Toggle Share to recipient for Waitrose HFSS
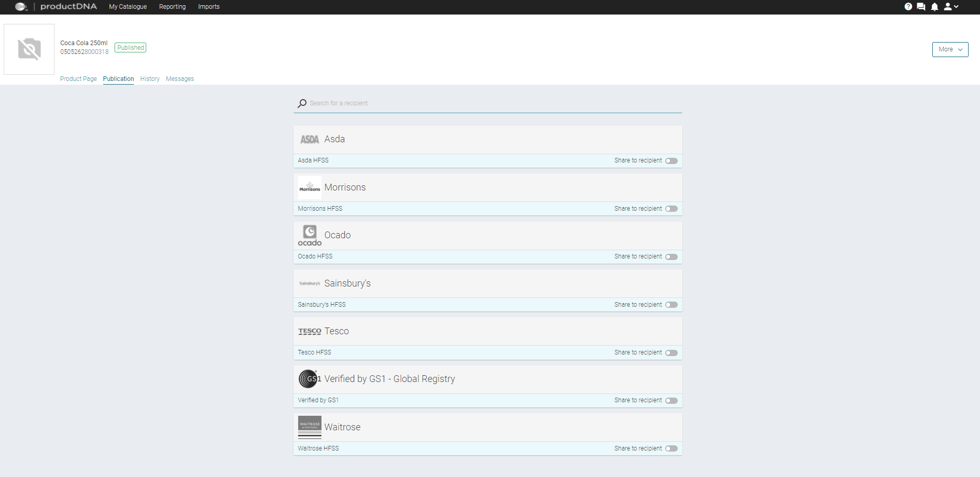The height and width of the screenshot is (477, 980). [671, 448]
